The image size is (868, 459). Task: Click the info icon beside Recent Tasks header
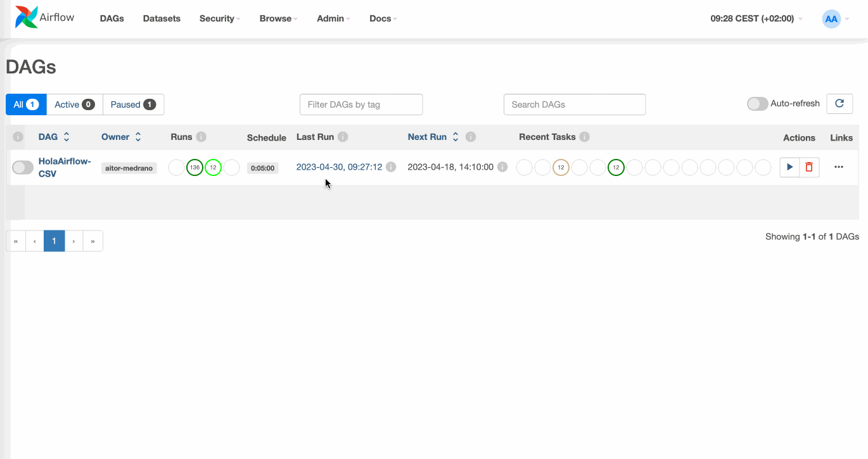point(585,137)
